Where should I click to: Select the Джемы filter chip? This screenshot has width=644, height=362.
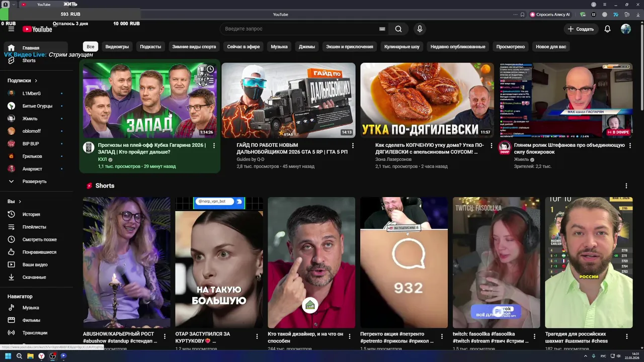coord(307,47)
